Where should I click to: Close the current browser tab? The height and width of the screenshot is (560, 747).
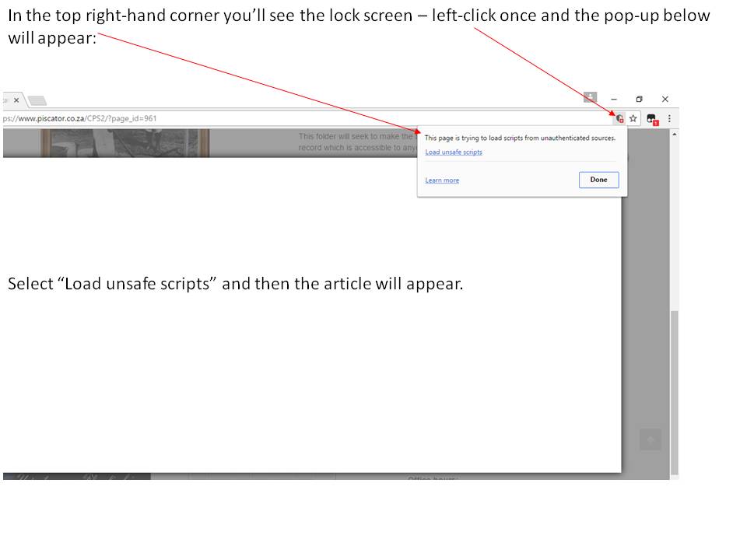16,100
